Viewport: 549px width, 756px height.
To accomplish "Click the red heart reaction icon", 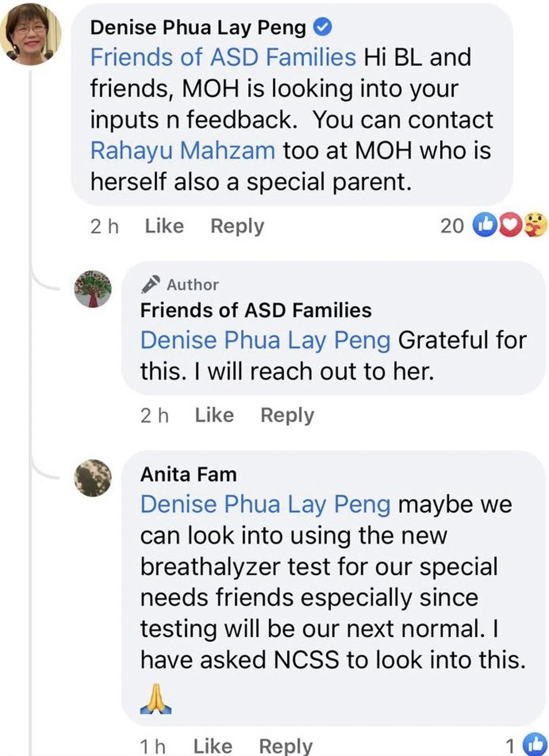I will pos(509,225).
